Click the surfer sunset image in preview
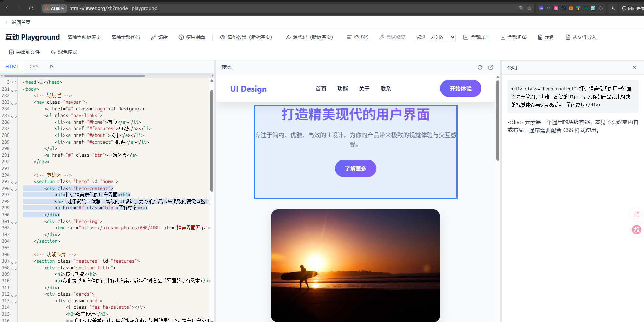Viewport: 644px width, 322px height. tap(355, 265)
